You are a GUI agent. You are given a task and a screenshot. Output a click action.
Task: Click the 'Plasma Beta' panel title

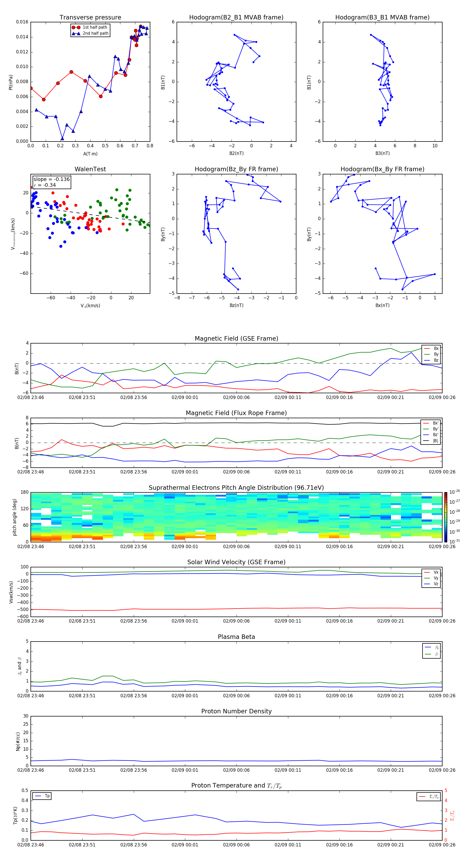click(236, 637)
